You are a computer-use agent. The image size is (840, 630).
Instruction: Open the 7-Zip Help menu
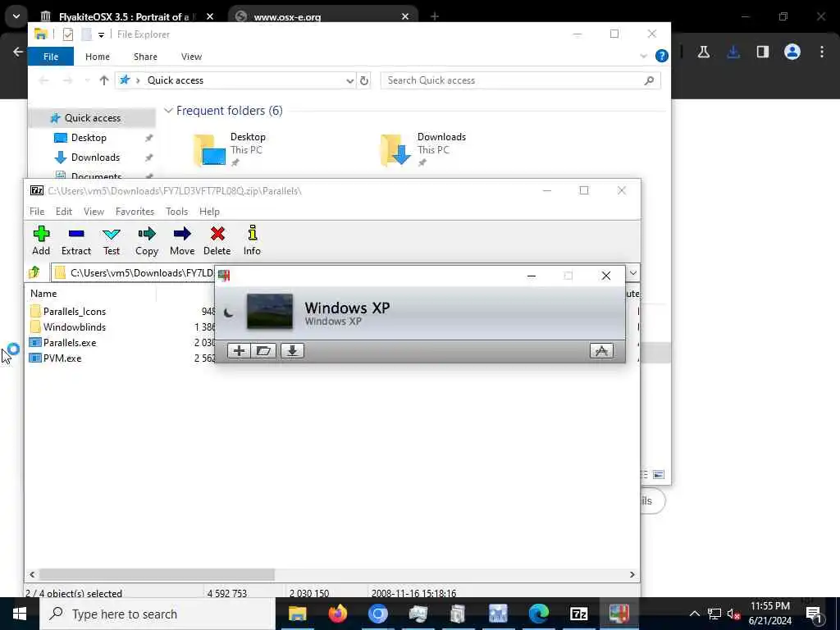coord(209,212)
